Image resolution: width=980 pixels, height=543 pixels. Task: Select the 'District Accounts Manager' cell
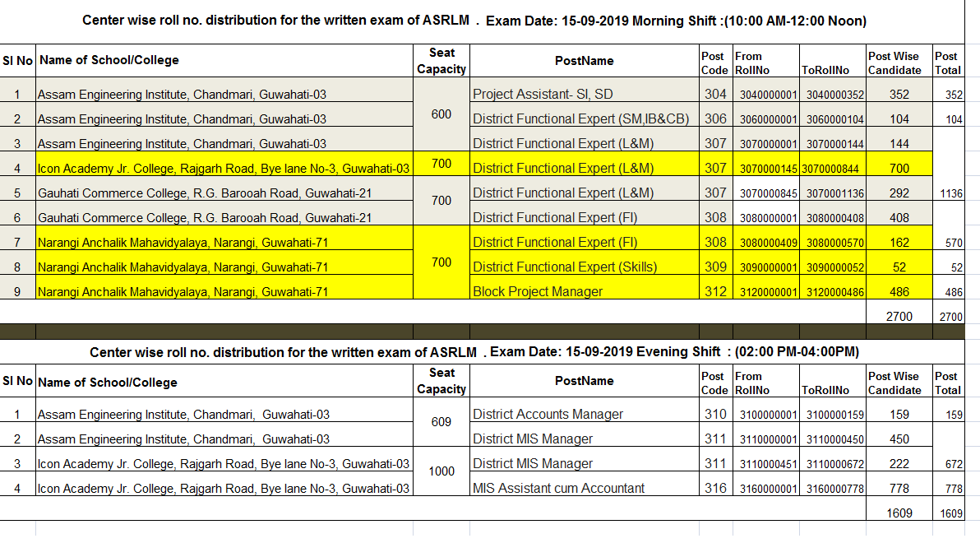[585, 410]
